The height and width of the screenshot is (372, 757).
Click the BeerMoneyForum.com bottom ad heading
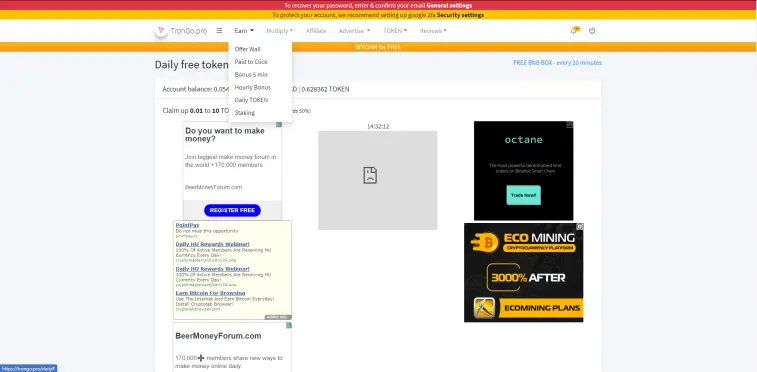coord(218,336)
